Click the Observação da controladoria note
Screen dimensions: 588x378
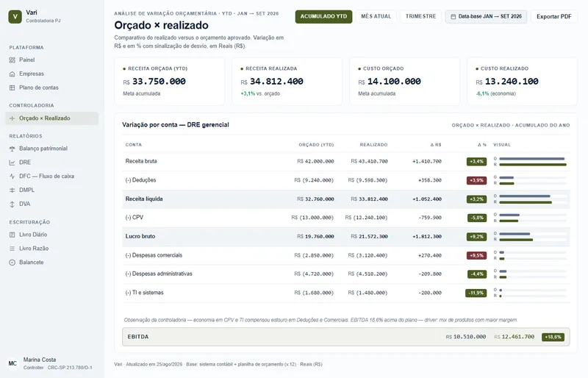click(x=320, y=320)
